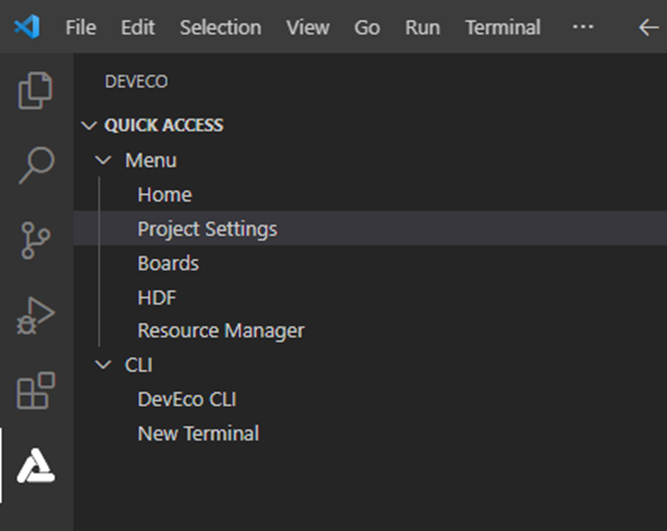Launch DevEco CLI entry
This screenshot has height=531, width=667.
coord(187,399)
